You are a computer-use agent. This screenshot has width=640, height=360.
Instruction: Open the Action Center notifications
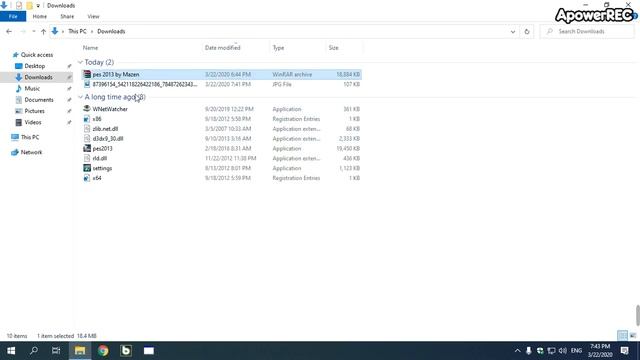(624, 351)
